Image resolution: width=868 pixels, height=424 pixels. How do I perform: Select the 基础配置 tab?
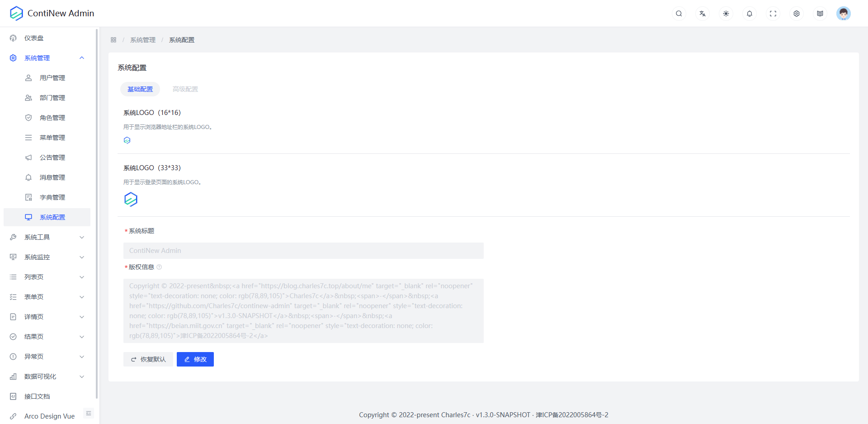pyautogui.click(x=140, y=89)
